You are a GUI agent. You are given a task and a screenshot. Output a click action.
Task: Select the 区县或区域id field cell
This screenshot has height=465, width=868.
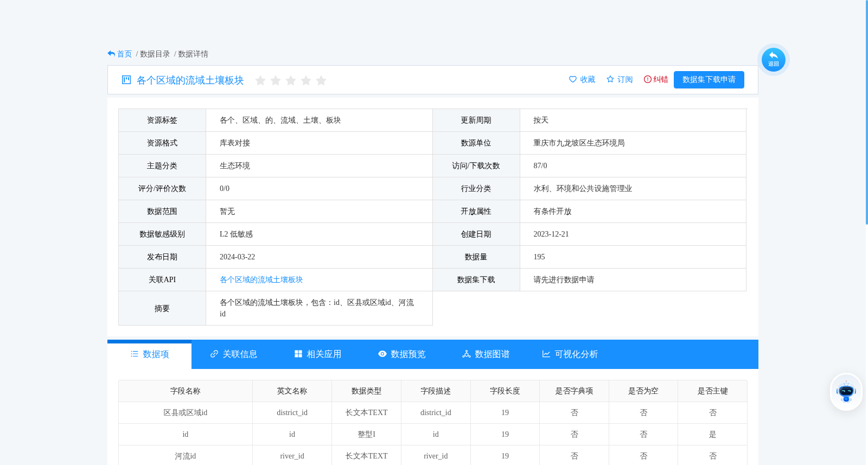point(186,412)
